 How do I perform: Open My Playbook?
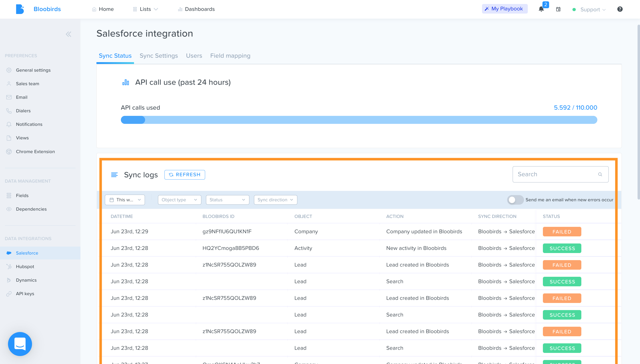(505, 9)
